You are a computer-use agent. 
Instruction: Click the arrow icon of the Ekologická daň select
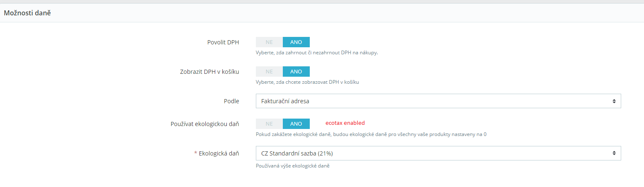[x=614, y=153]
